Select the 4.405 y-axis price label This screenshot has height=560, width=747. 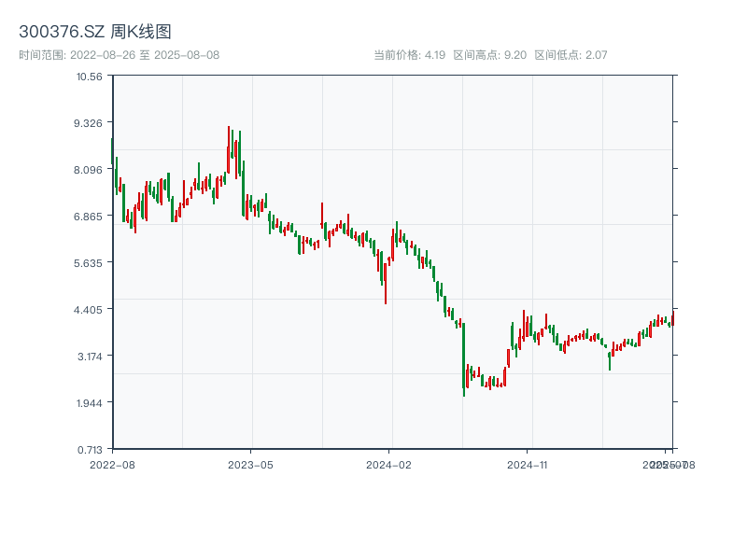pyautogui.click(x=90, y=310)
